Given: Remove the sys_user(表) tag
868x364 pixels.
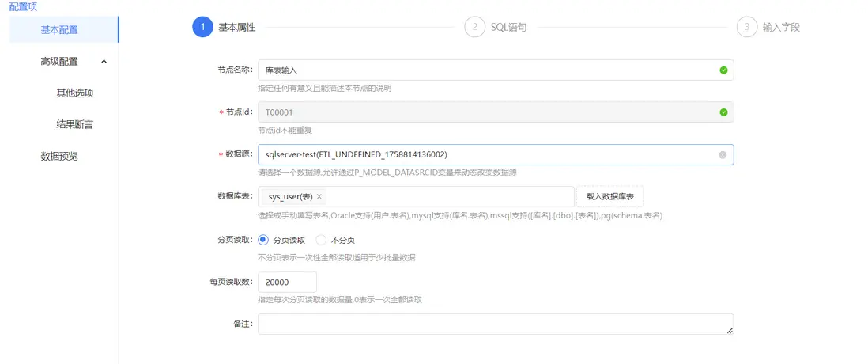Looking at the screenshot, I should [x=319, y=197].
